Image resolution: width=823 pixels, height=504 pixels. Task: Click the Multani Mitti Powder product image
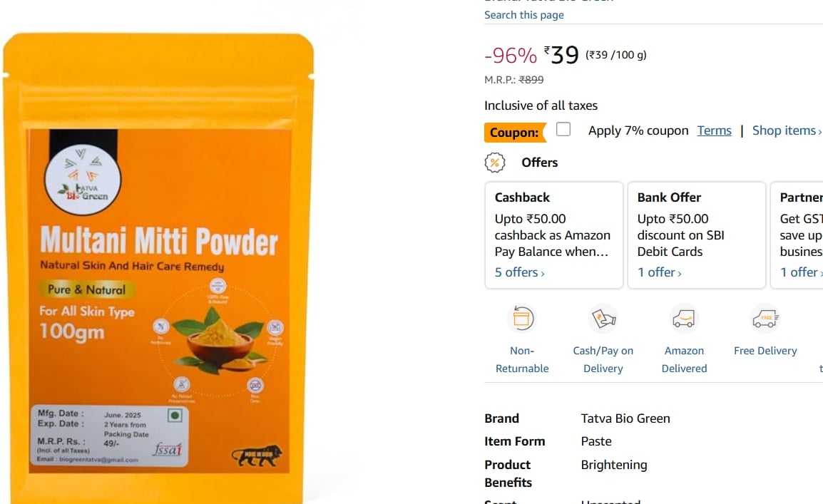click(x=158, y=267)
